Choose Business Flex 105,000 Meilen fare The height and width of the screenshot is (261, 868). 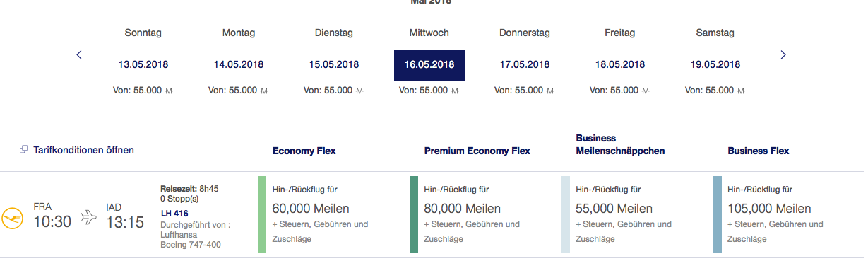coord(780,214)
